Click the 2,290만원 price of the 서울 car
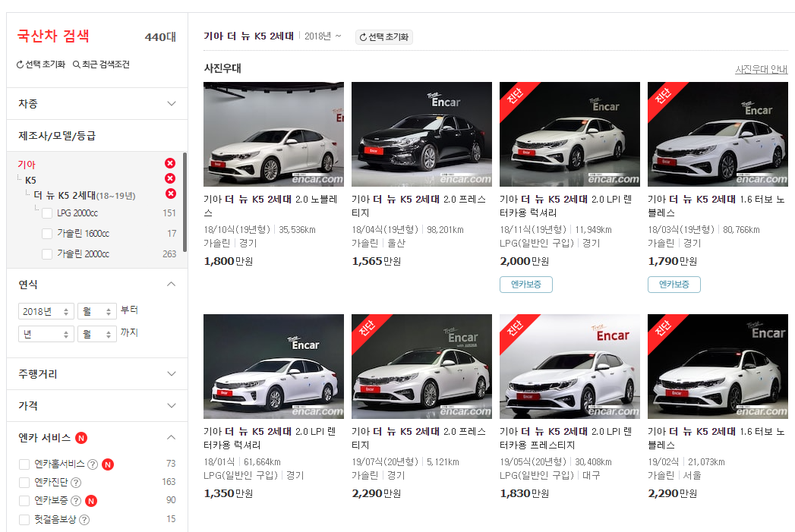Screen dimensions: 795x532 click(672, 493)
